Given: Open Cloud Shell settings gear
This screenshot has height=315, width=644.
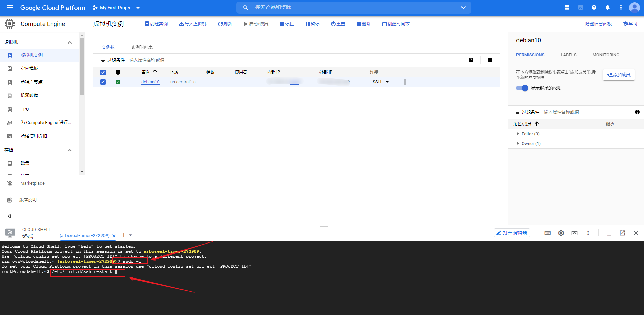Looking at the screenshot, I should pyautogui.click(x=561, y=233).
